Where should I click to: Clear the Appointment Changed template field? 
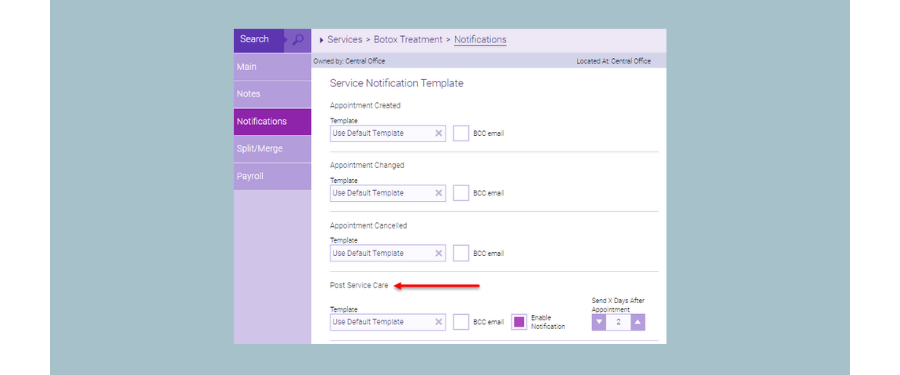(439, 193)
